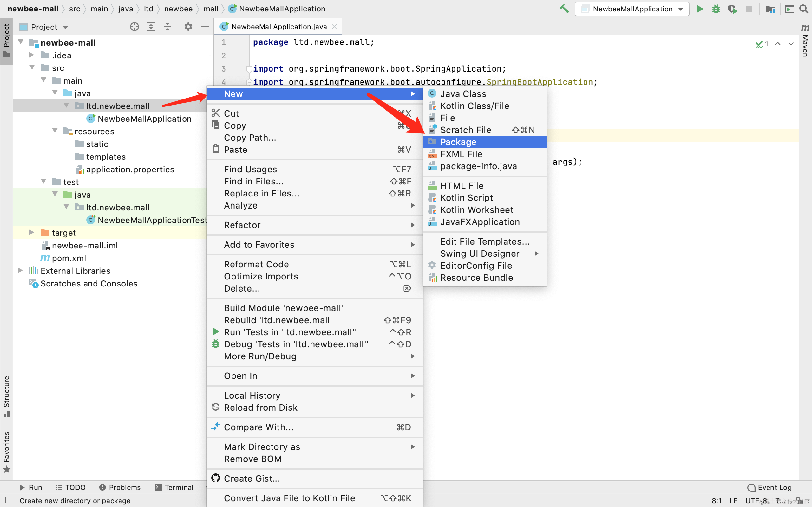The width and height of the screenshot is (812, 507).
Task: Click the Build project hammer icon
Action: point(564,9)
